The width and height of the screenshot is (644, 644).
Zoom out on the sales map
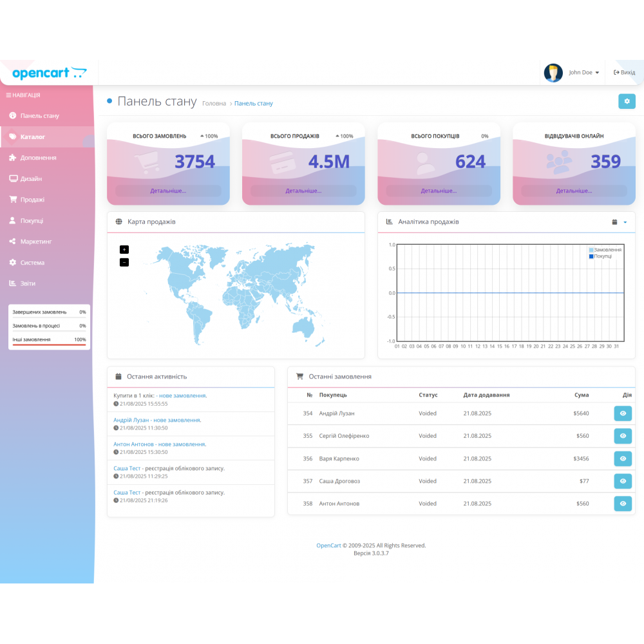point(124,262)
